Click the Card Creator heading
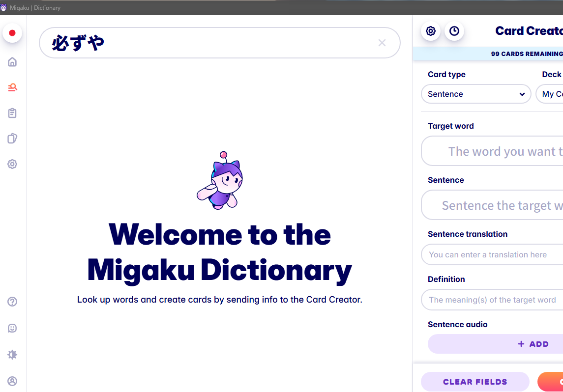 (x=529, y=31)
